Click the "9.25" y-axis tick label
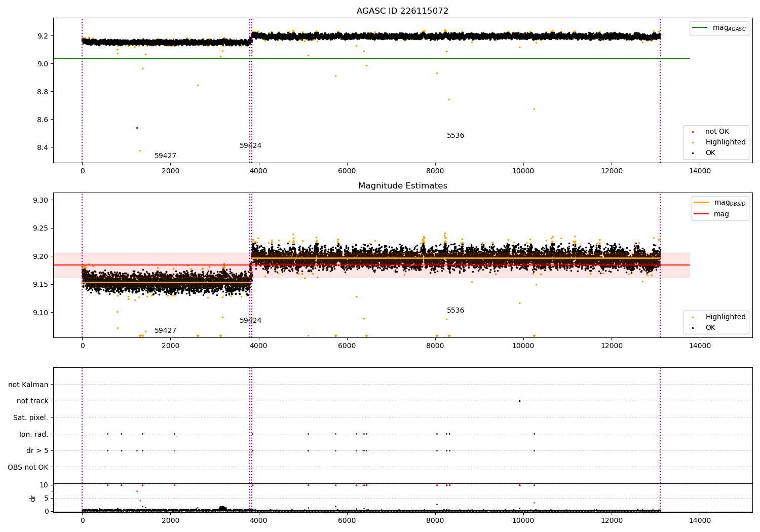 [41, 229]
